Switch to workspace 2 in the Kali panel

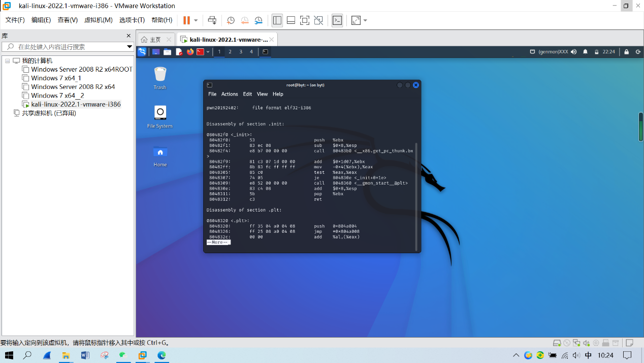click(x=230, y=52)
